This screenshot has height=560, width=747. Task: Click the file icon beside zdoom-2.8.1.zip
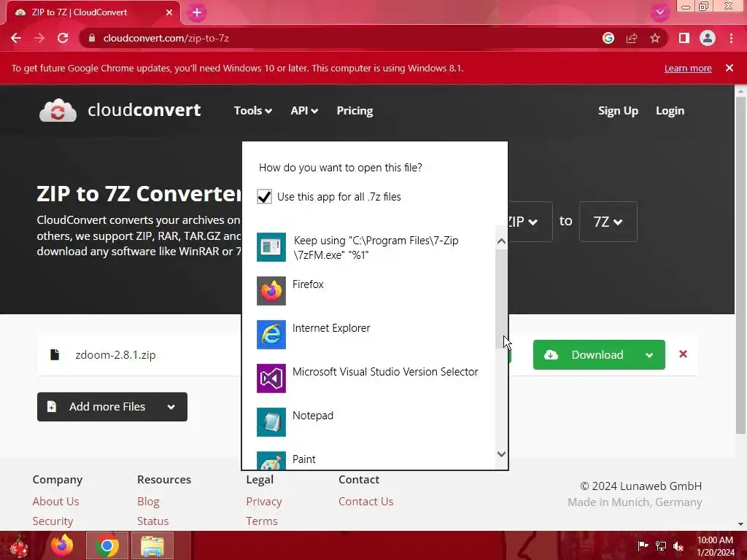click(55, 355)
